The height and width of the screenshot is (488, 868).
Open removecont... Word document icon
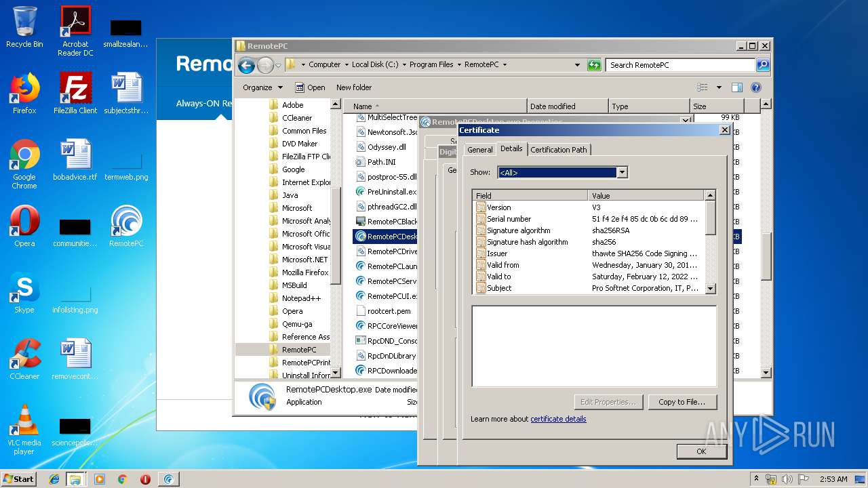[75, 359]
